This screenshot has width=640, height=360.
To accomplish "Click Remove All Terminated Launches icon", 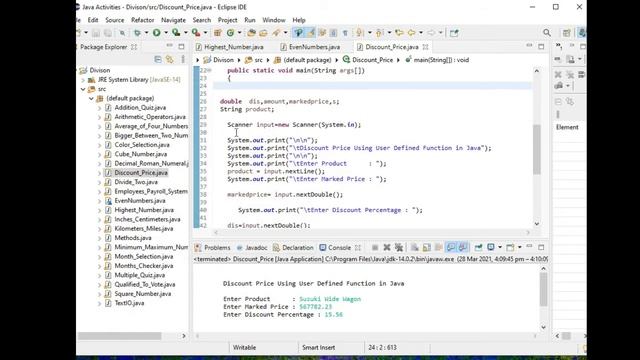I will coord(399,247).
